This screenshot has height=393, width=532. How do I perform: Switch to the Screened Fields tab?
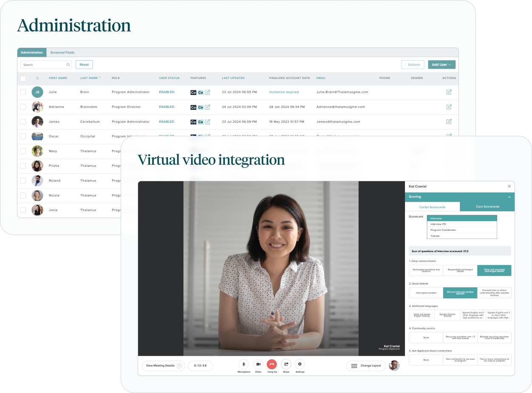(x=62, y=53)
